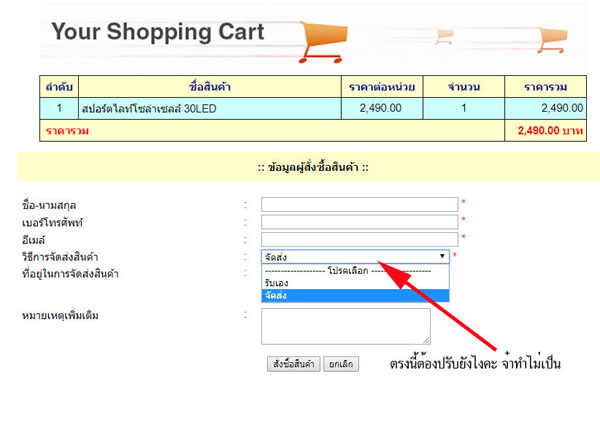Image resolution: width=600 pixels, height=422 pixels.
Task: Choose the โปรดเลือก placeholder option
Action: (x=355, y=271)
